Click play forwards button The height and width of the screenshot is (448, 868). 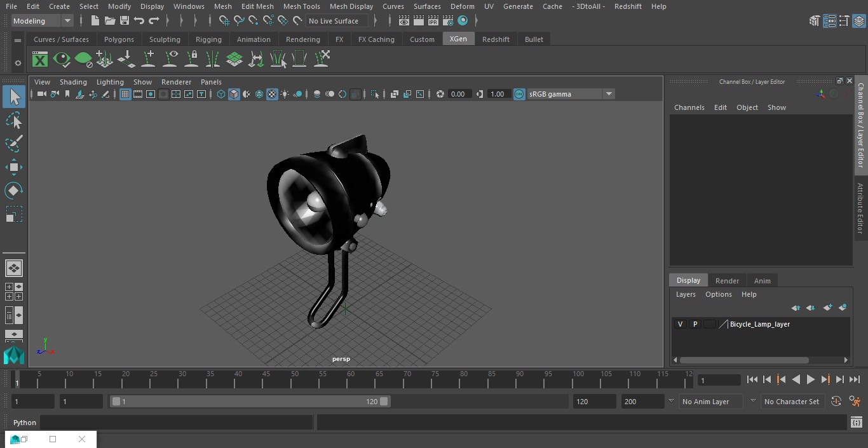coord(811,379)
